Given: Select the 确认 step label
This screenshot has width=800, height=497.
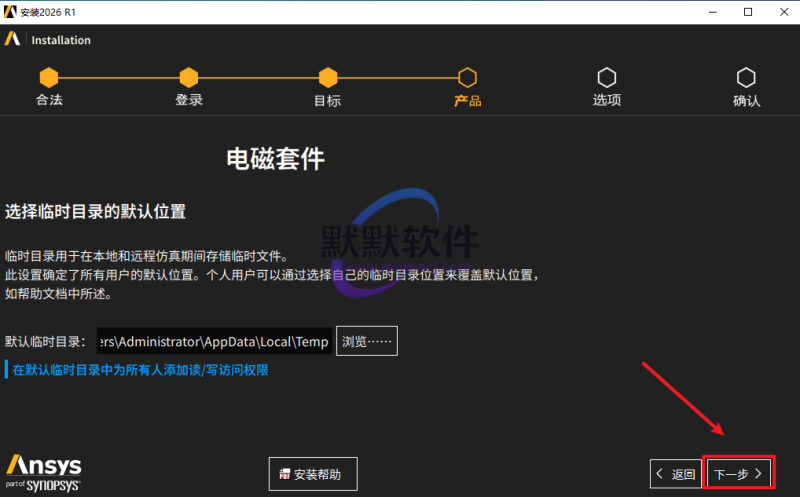Looking at the screenshot, I should pyautogui.click(x=746, y=100).
